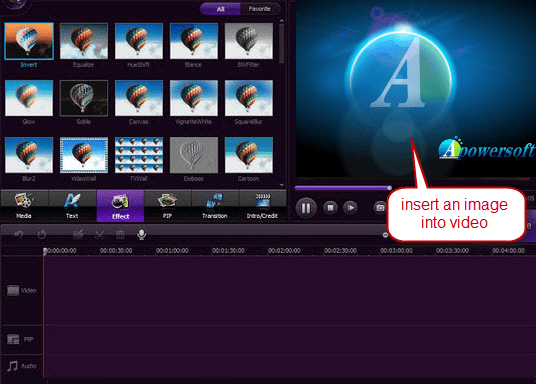The image size is (536, 384).
Task: Select the Blur2 effect thumbnail
Action: tap(29, 155)
